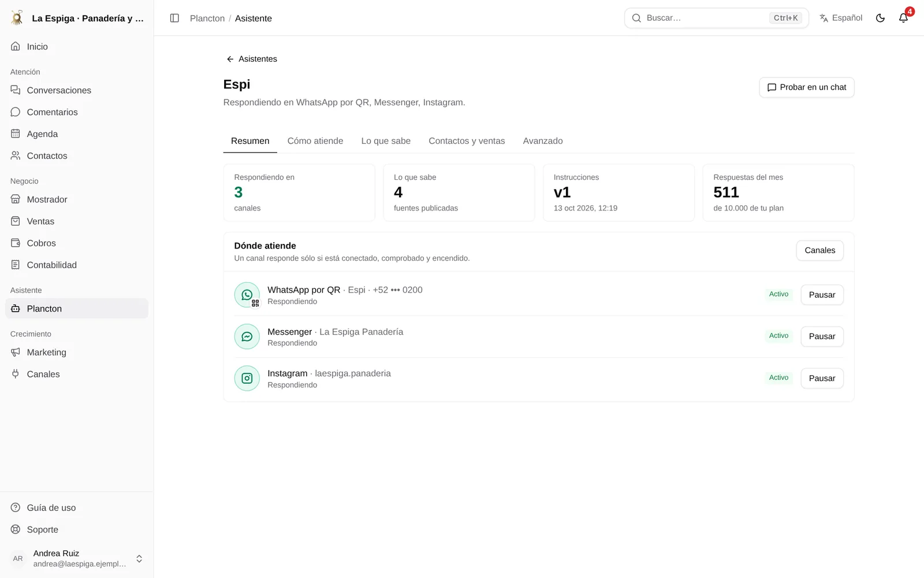Click the WhatsApp channel icon

coord(247,295)
